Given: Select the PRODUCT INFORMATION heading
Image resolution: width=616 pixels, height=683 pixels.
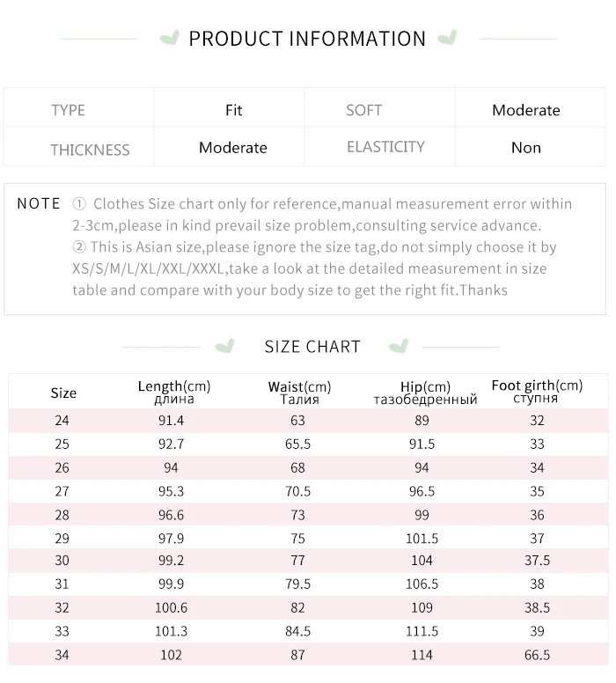Looking at the screenshot, I should pyautogui.click(x=307, y=39).
